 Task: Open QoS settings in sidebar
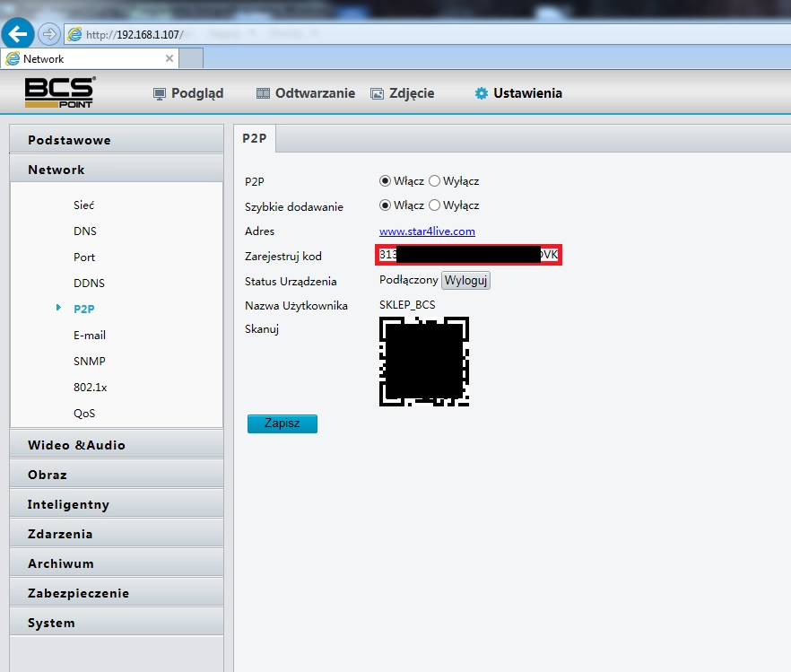[84, 414]
